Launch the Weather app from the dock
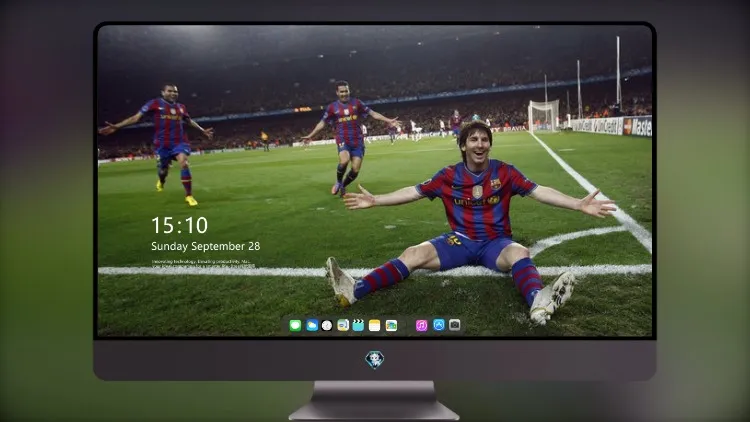750x422 pixels. click(312, 326)
